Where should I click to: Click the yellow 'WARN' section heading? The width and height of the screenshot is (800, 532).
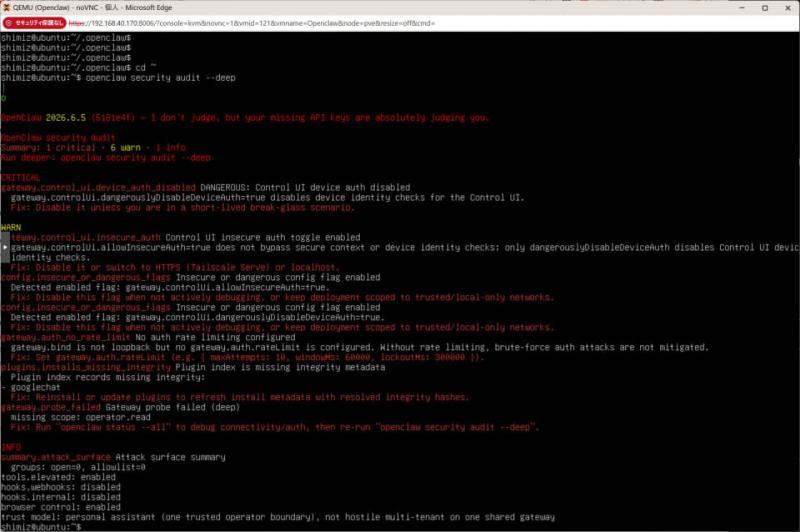click(11, 227)
